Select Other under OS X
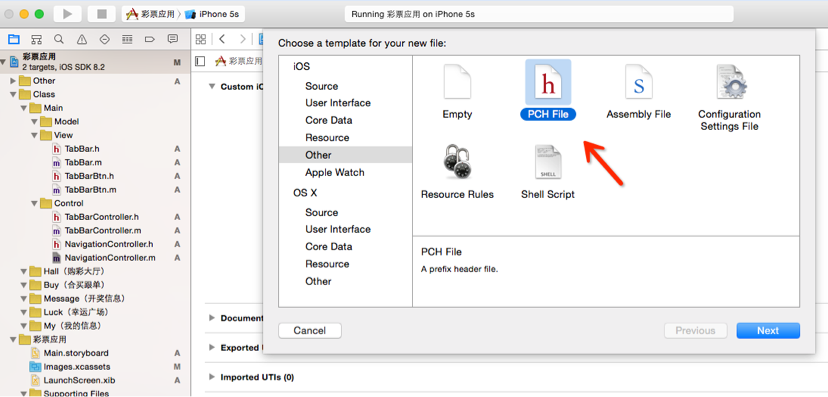828x397 pixels. click(318, 281)
